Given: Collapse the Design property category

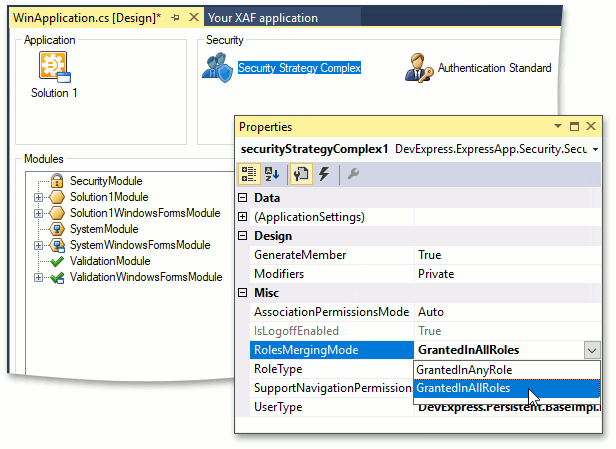Looking at the screenshot, I should [x=243, y=235].
